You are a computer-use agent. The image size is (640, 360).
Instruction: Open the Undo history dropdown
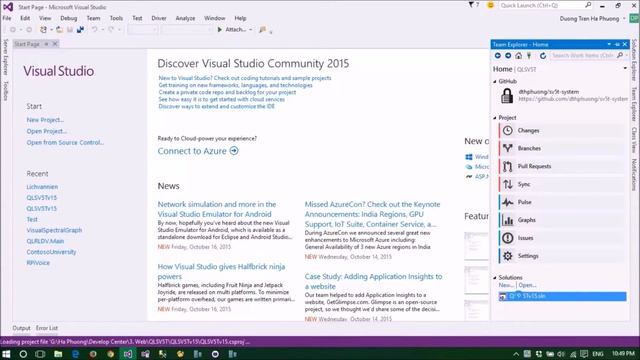[102, 30]
